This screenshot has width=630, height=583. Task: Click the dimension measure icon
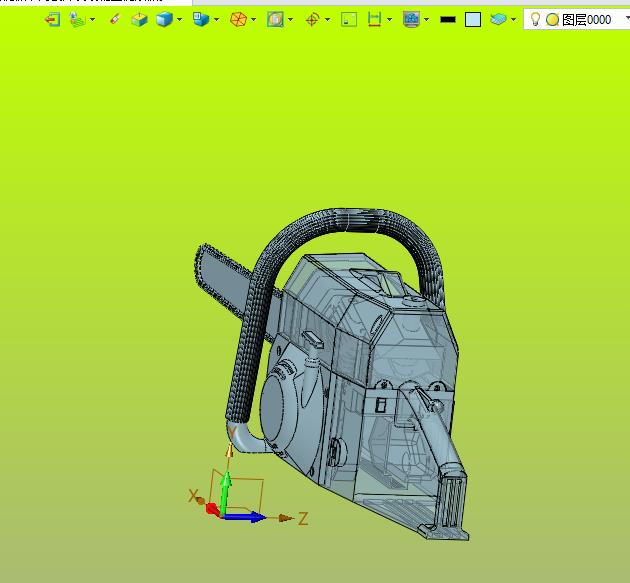(374, 19)
